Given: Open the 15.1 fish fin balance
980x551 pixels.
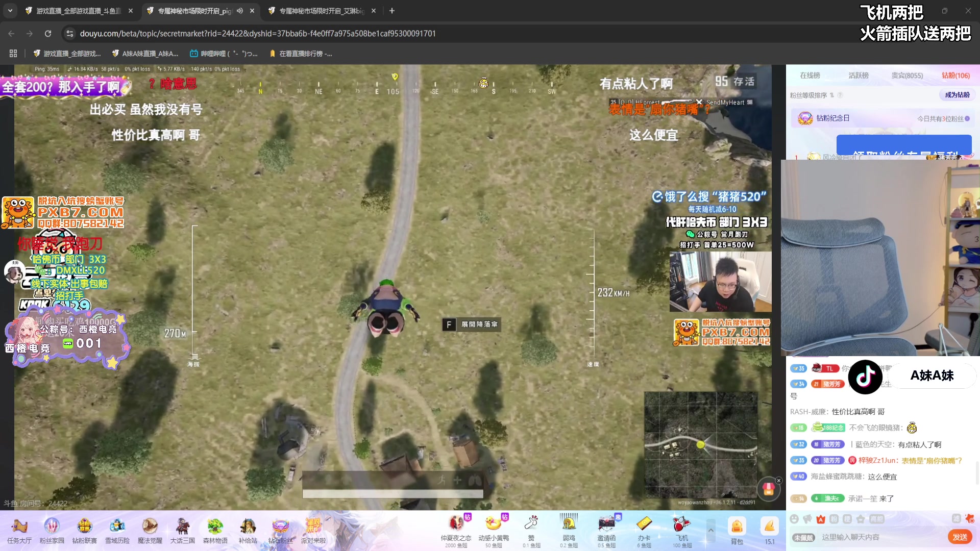Looking at the screenshot, I should click(x=769, y=531).
